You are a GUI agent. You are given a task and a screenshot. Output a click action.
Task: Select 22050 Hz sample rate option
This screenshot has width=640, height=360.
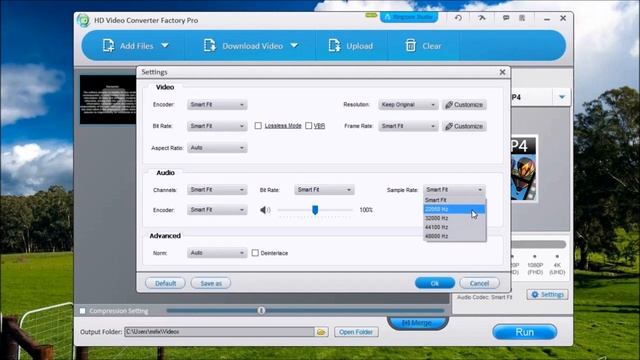coord(454,209)
